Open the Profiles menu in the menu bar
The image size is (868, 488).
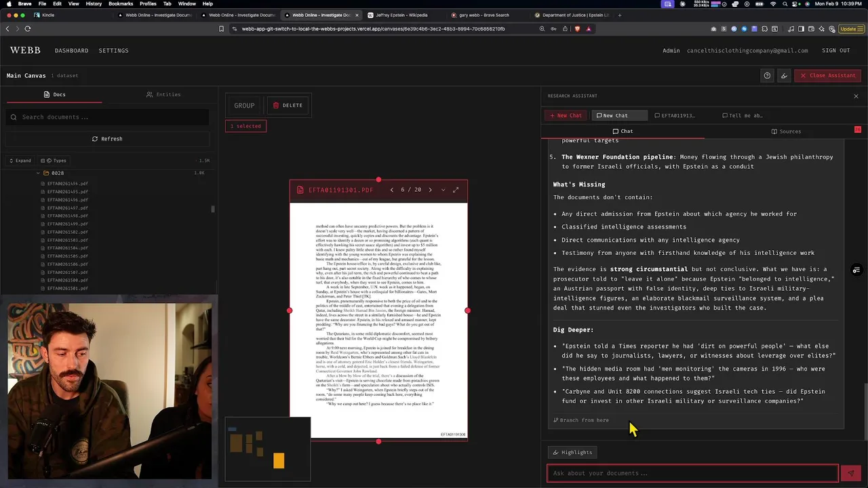click(148, 3)
